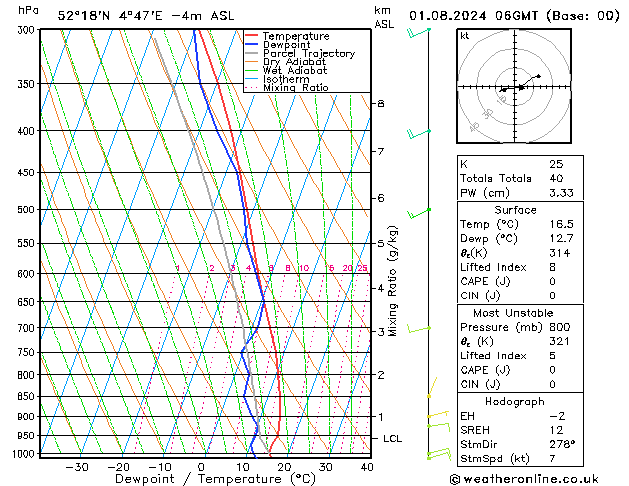Click the weatheronline.co.uk copyright text
The height and width of the screenshot is (486, 629).
tap(524, 479)
